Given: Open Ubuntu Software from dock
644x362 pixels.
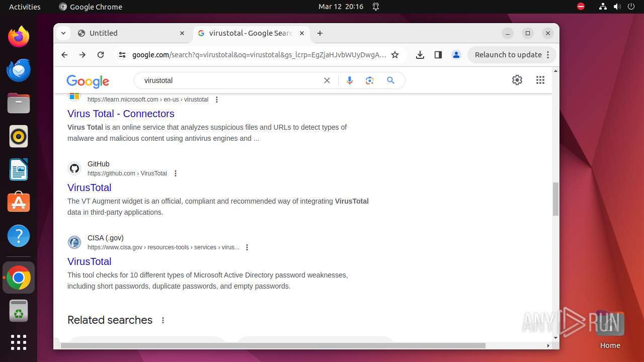Looking at the screenshot, I should 19,203.
